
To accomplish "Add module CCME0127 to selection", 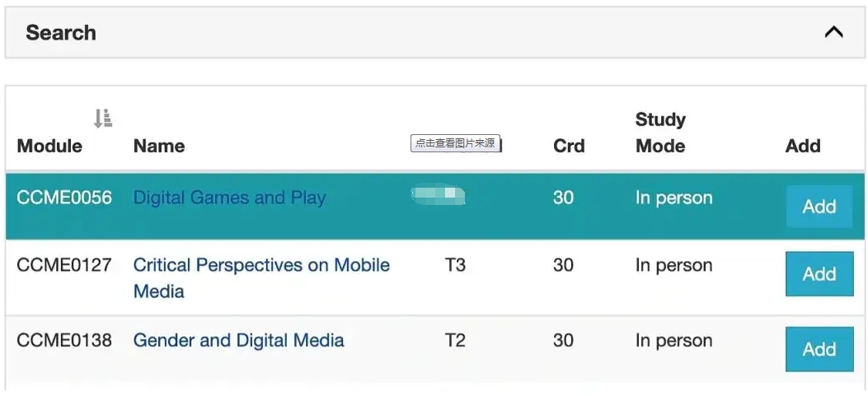I will [x=819, y=274].
